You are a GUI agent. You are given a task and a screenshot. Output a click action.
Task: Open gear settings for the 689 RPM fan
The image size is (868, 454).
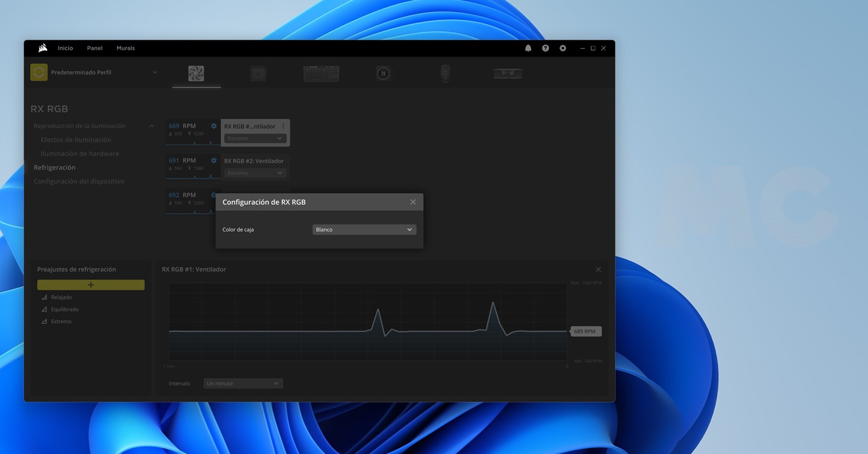coord(213,126)
